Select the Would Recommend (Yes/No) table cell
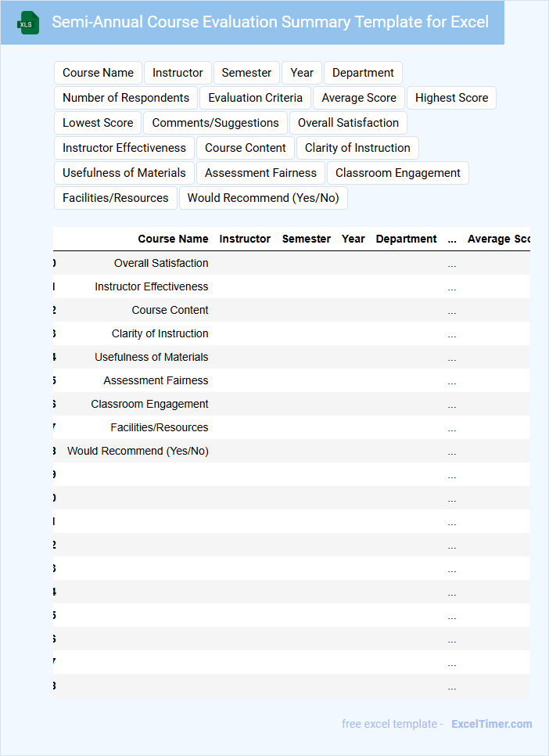This screenshot has width=549, height=756. pyautogui.click(x=138, y=452)
